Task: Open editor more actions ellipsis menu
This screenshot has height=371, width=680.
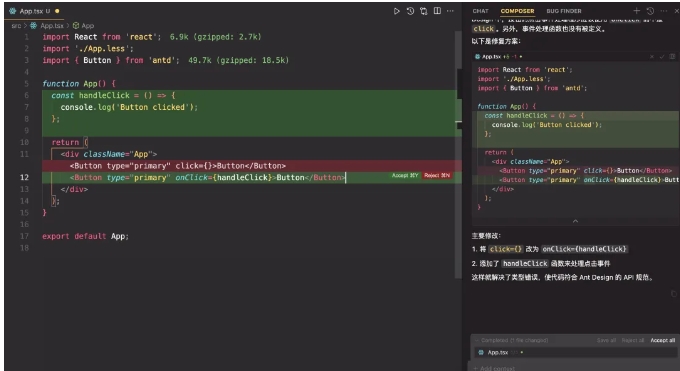Action: 451,11
